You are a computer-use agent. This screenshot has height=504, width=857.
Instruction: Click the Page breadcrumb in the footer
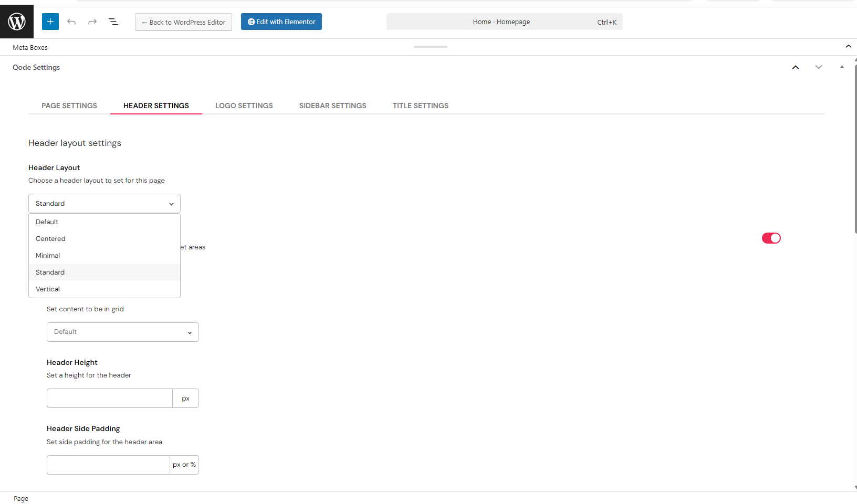point(21,499)
